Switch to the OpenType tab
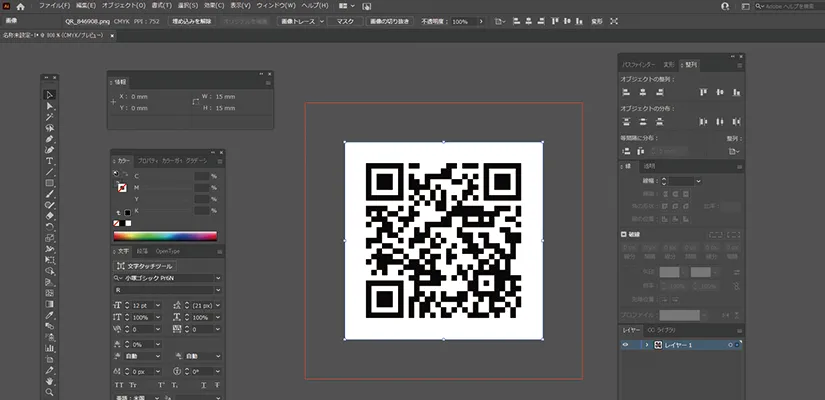 167,251
